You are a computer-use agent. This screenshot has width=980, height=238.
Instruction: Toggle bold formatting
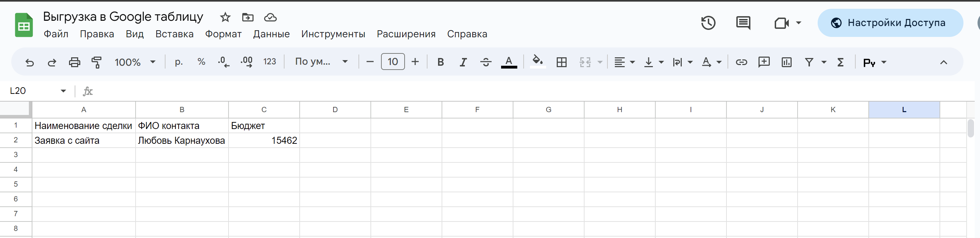tap(441, 62)
